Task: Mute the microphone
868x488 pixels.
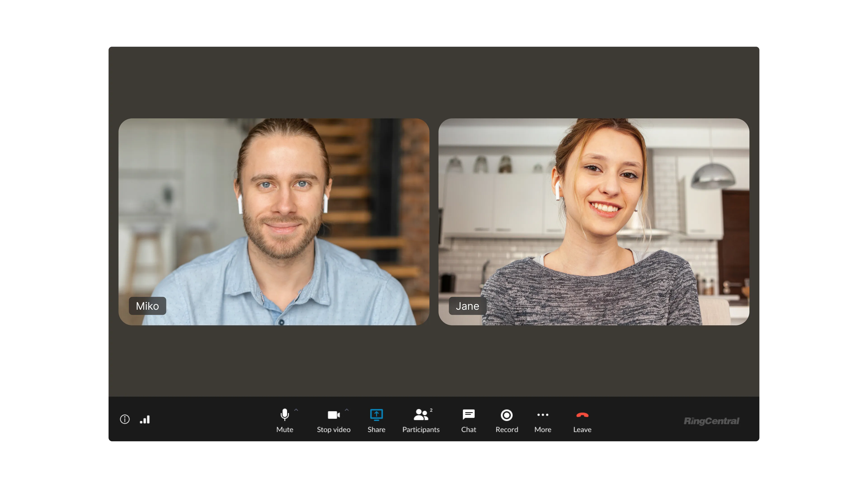Action: coord(285,415)
